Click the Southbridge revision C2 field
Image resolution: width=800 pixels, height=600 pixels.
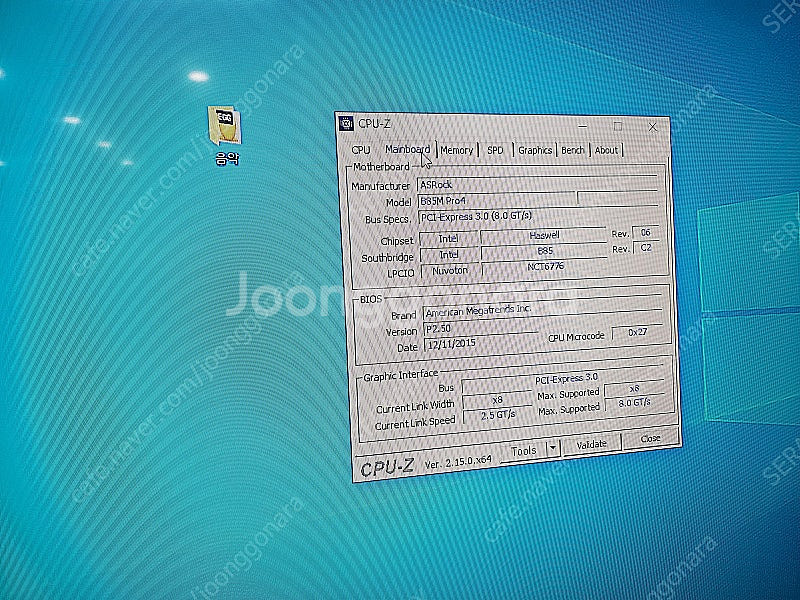pos(646,248)
